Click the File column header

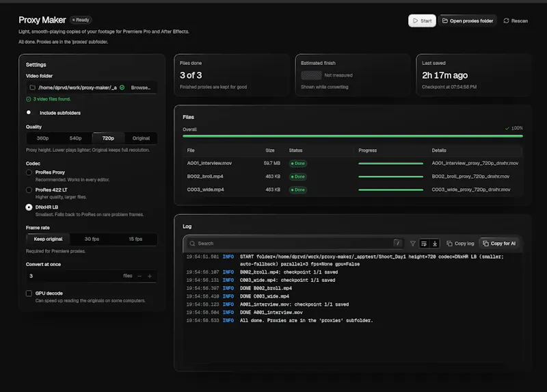tap(191, 151)
